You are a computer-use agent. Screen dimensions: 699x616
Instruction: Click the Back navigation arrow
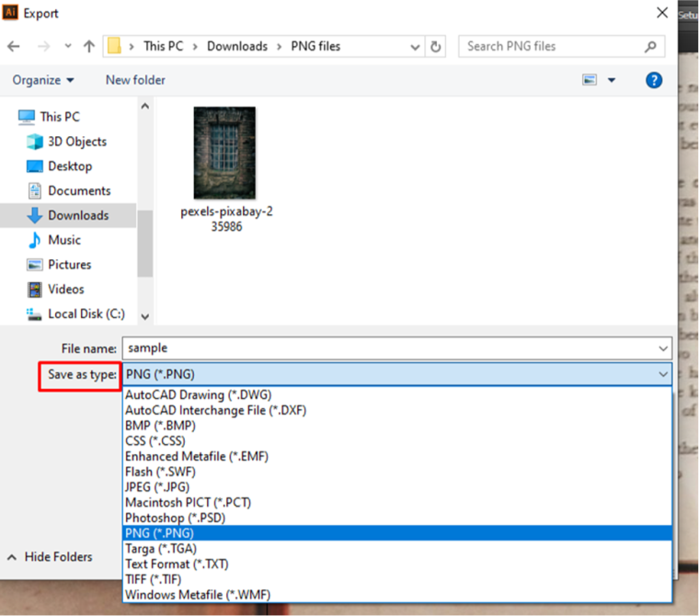[x=14, y=46]
